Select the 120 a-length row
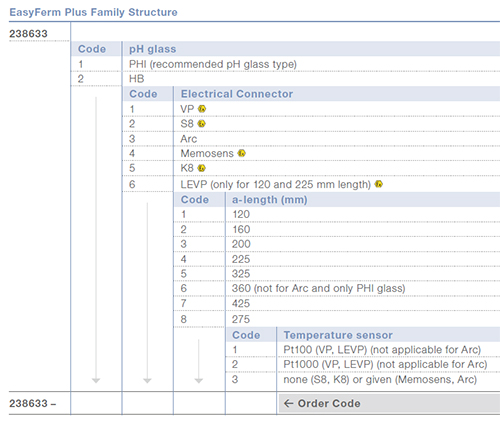500x421 pixels. (x=337, y=214)
